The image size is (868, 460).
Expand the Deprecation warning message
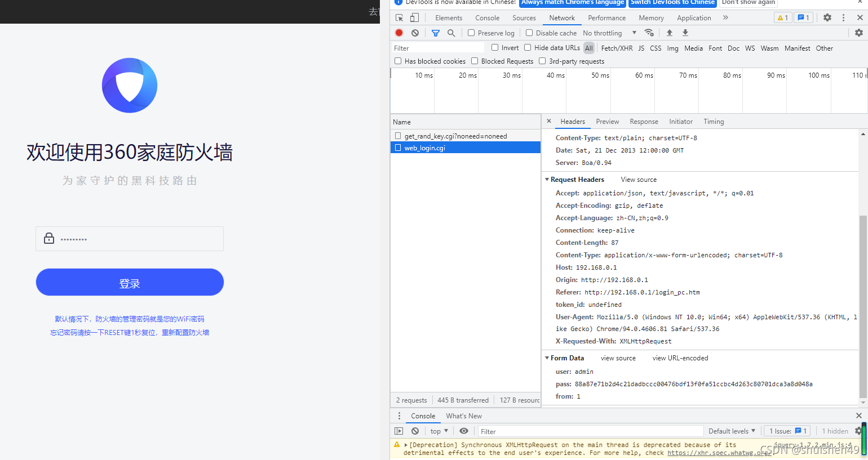pos(406,445)
